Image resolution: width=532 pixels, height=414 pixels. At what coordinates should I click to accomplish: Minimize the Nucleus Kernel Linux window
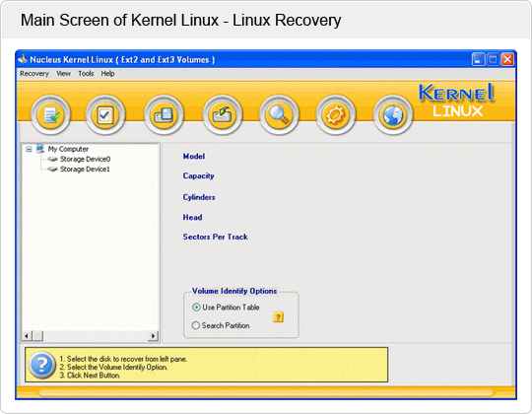click(x=478, y=60)
